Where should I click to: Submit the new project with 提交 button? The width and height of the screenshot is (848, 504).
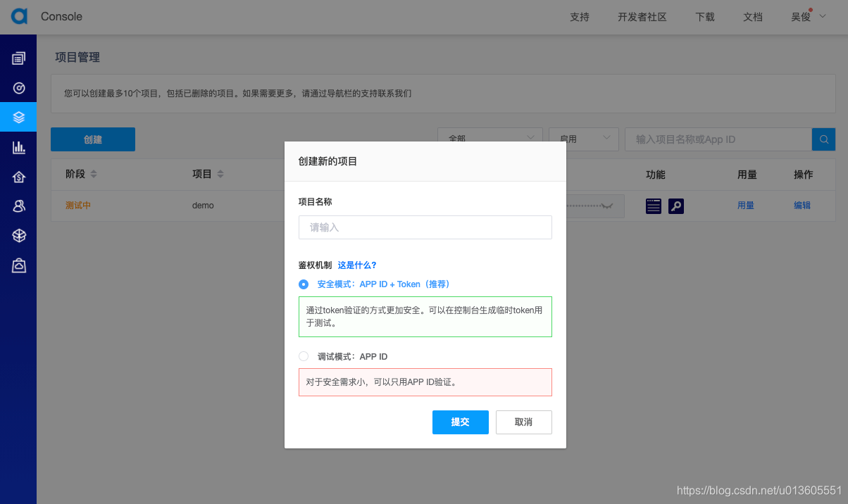[x=460, y=422]
